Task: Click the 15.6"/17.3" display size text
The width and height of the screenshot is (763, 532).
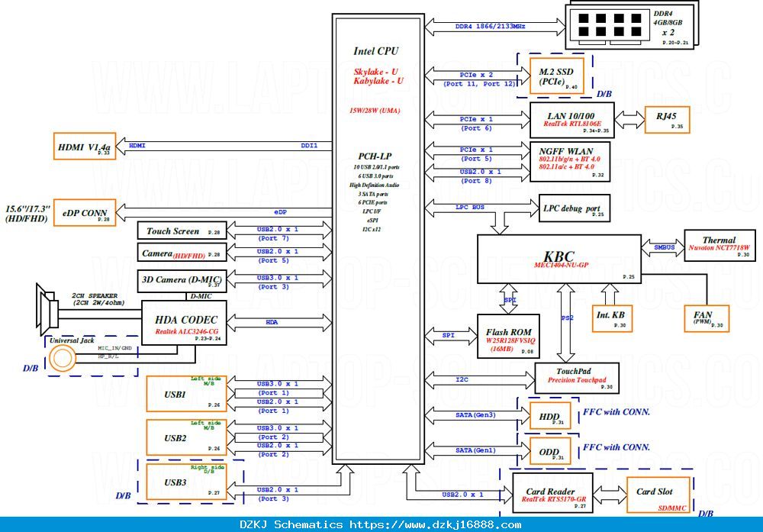Action: 27,209
